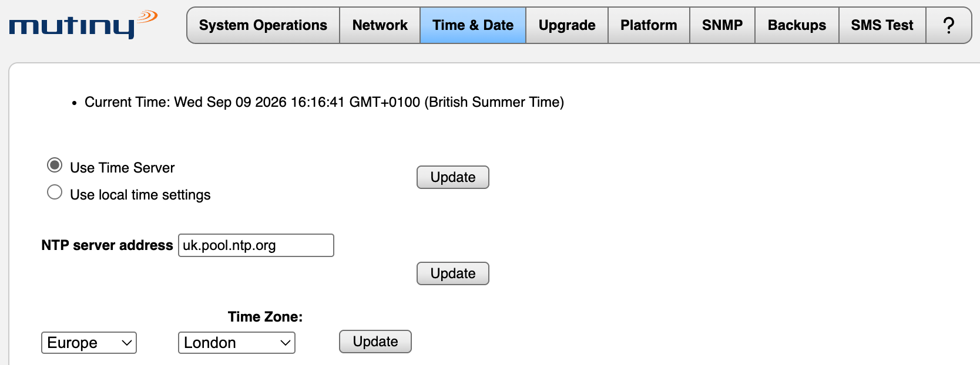The width and height of the screenshot is (980, 365).
Task: Click Update beside the Time Zone dropdowns
Action: point(375,342)
